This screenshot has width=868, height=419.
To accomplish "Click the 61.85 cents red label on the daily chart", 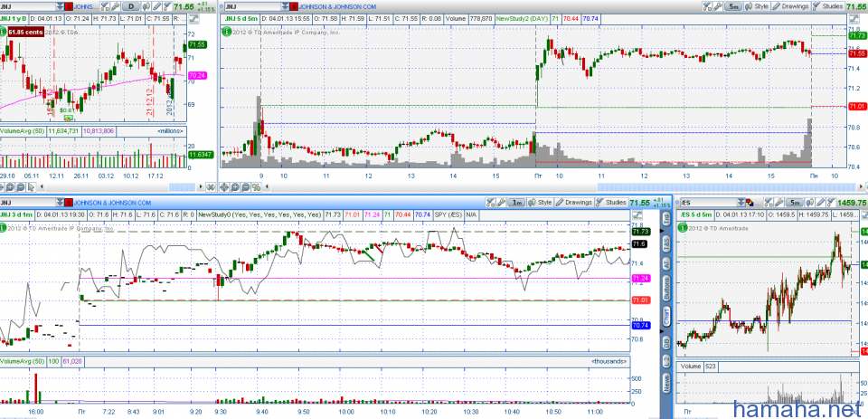I will [25, 33].
